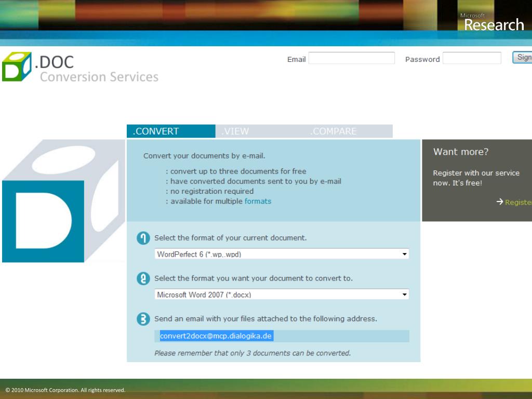Click the Microsoft Research logo
The width and height of the screenshot is (532, 399).
(492, 22)
